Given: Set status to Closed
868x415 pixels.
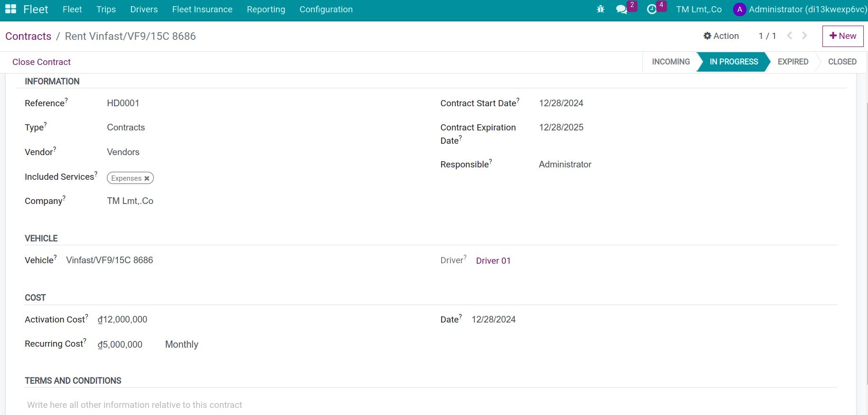Looking at the screenshot, I should pyautogui.click(x=842, y=62).
